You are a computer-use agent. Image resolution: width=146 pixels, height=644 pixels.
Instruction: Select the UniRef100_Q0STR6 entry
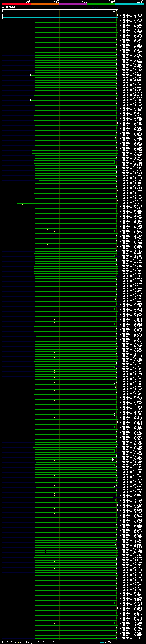pyautogui.click(x=131, y=246)
